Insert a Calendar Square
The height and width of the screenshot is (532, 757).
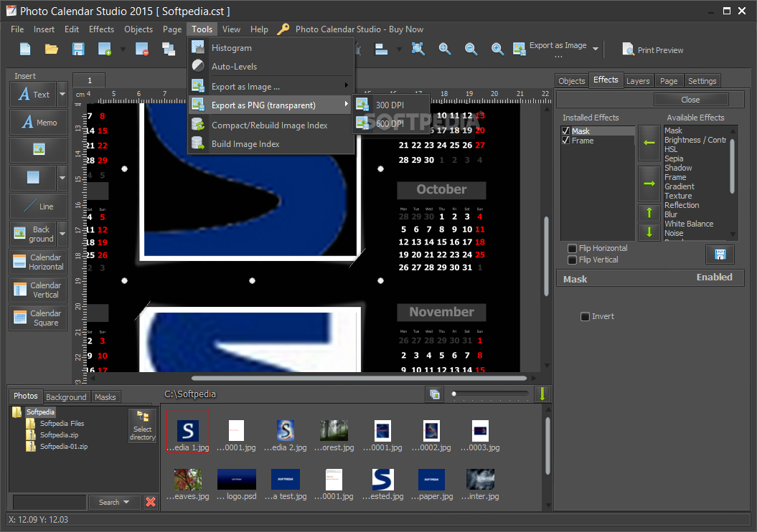click(39, 318)
